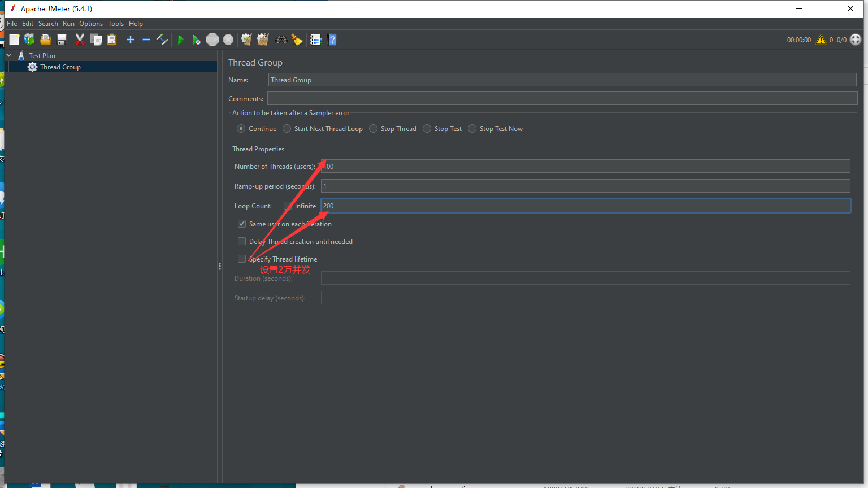Open the Options menu

point(91,24)
